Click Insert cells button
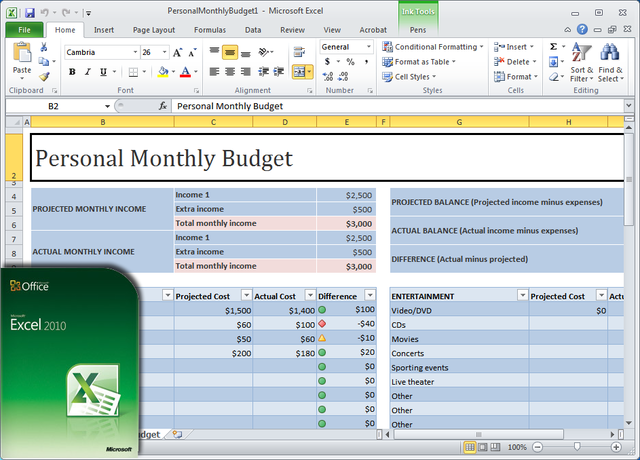The height and width of the screenshot is (460, 640). tap(513, 47)
